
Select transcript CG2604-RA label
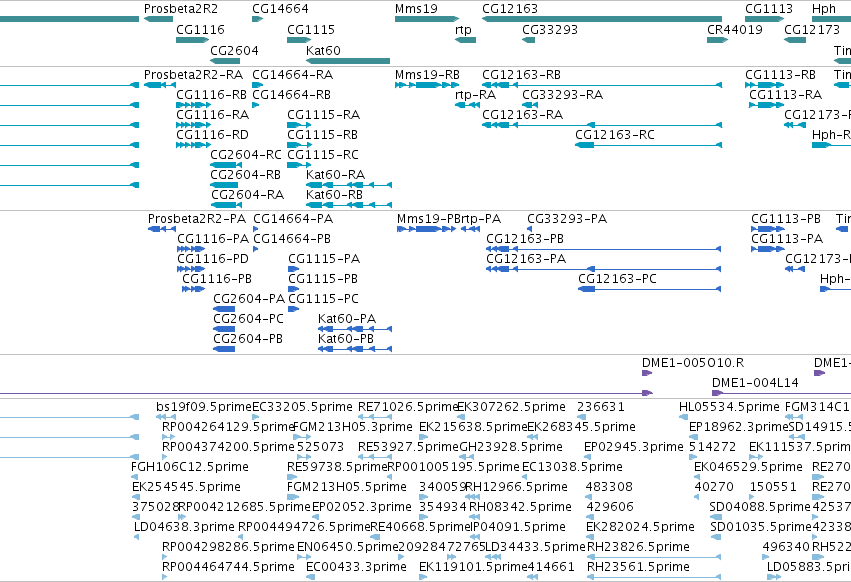247,194
